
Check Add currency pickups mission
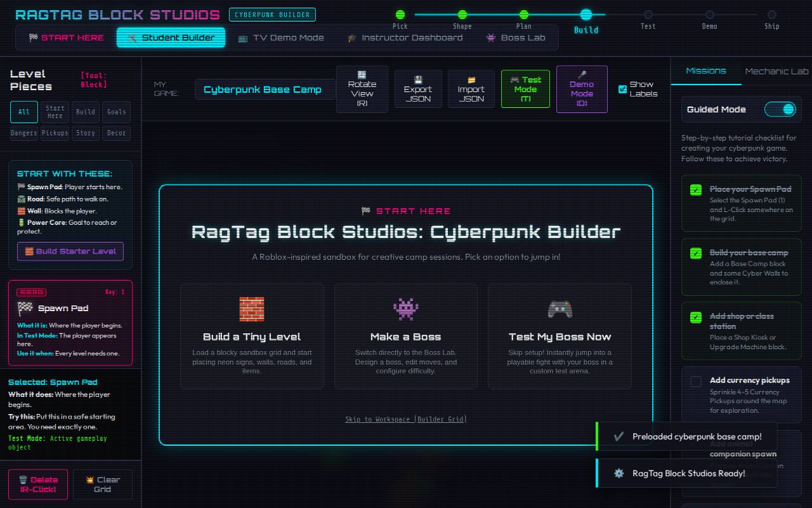coord(696,381)
